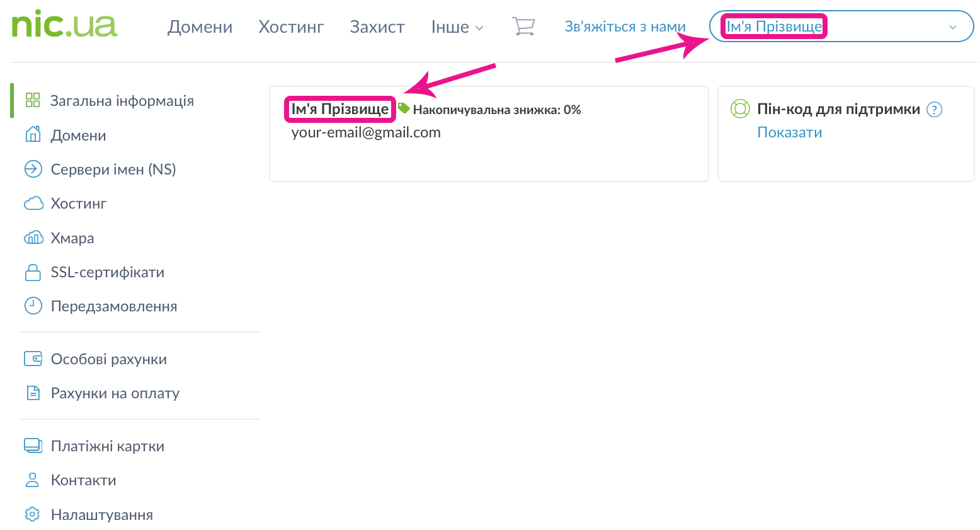Image resolution: width=980 pixels, height=530 pixels.
Task: Click the Домени house icon in sidebar
Action: [33, 135]
